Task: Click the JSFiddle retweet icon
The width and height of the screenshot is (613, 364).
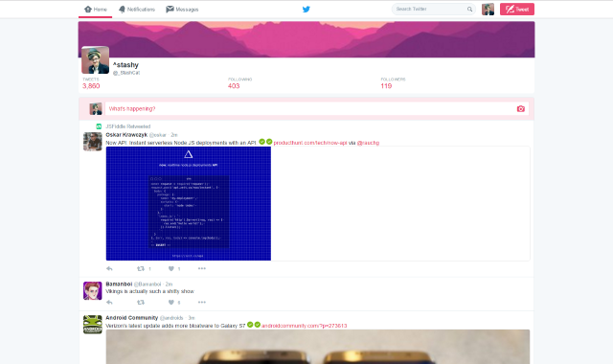Action: point(99,126)
